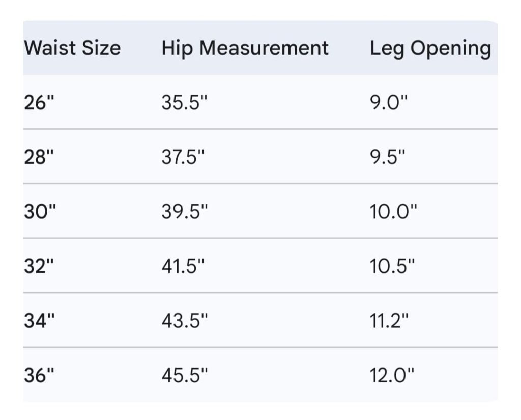
Task: Select the 26" waist size cell
Action: pyautogui.click(x=39, y=103)
